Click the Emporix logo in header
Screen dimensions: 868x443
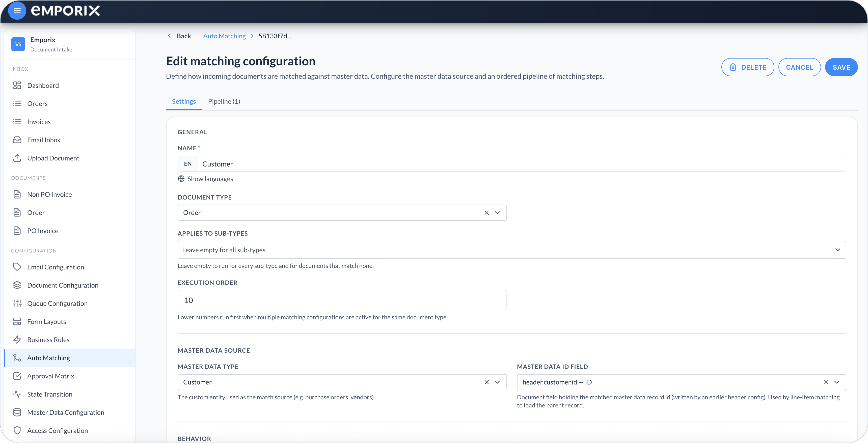tap(65, 11)
